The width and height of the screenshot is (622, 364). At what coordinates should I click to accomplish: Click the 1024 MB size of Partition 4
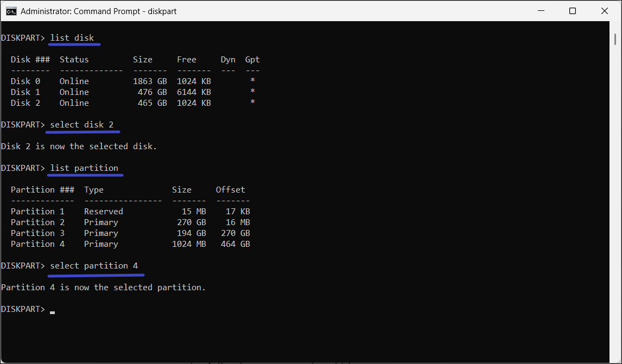click(189, 244)
